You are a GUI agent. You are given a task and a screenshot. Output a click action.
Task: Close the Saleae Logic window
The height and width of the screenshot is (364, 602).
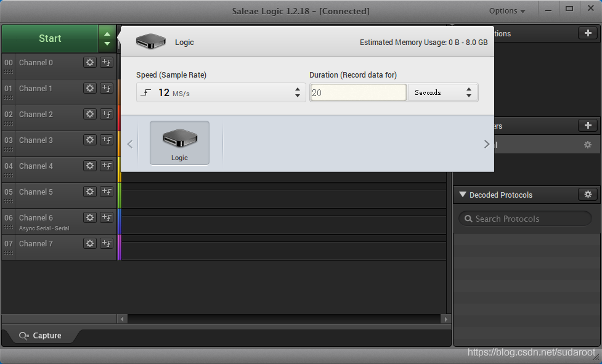591,9
